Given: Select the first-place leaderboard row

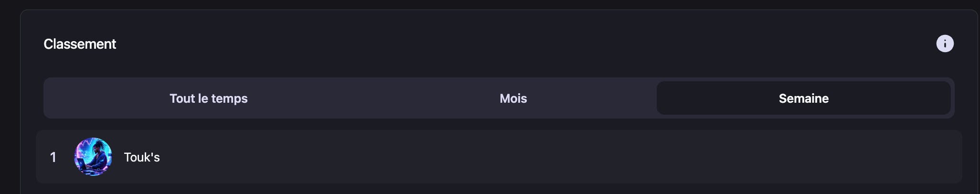Looking at the screenshot, I should point(499,157).
